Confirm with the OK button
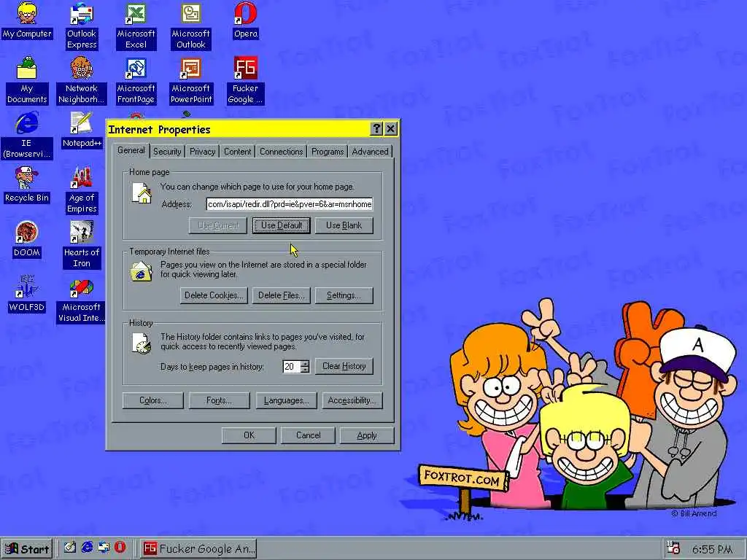 click(x=249, y=435)
